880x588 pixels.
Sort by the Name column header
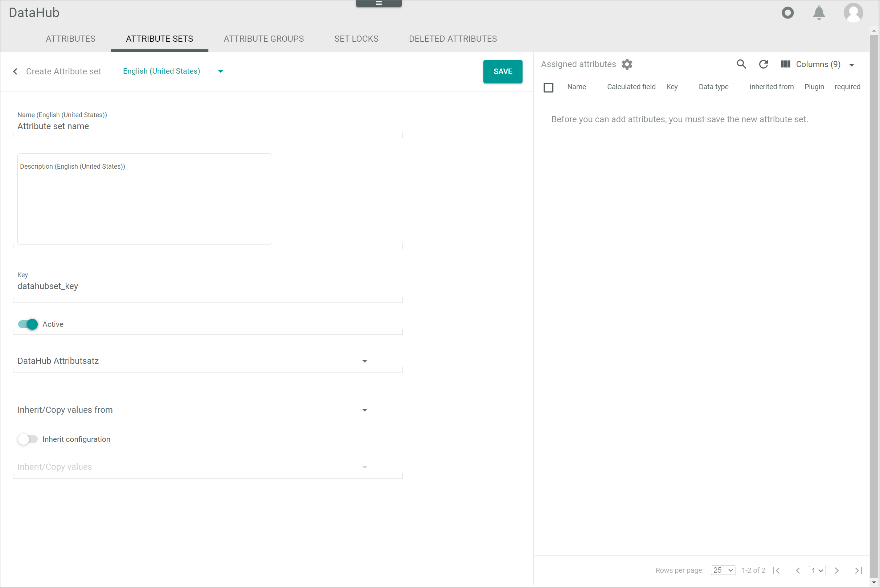[x=577, y=87]
